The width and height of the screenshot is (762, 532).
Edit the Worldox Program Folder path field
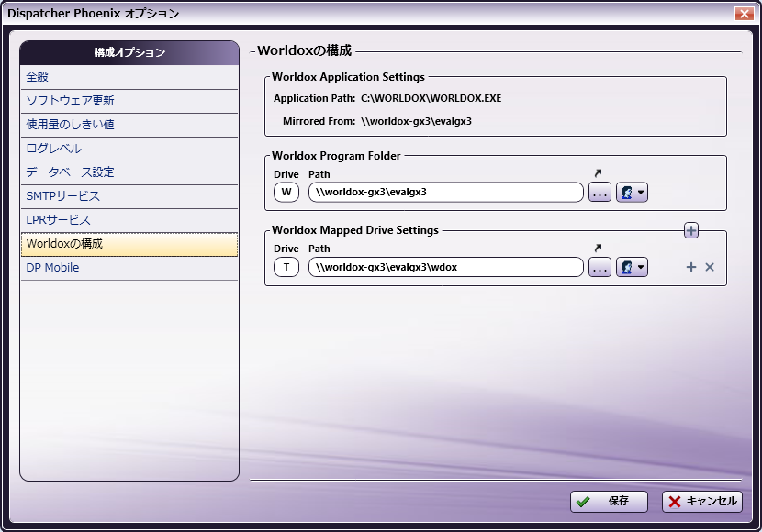coord(445,193)
